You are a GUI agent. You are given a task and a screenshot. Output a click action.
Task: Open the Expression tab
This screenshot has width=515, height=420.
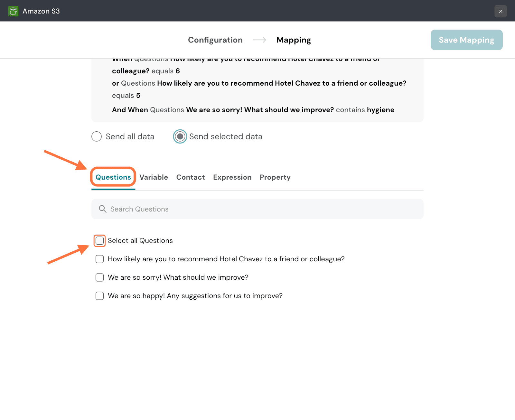232,177
